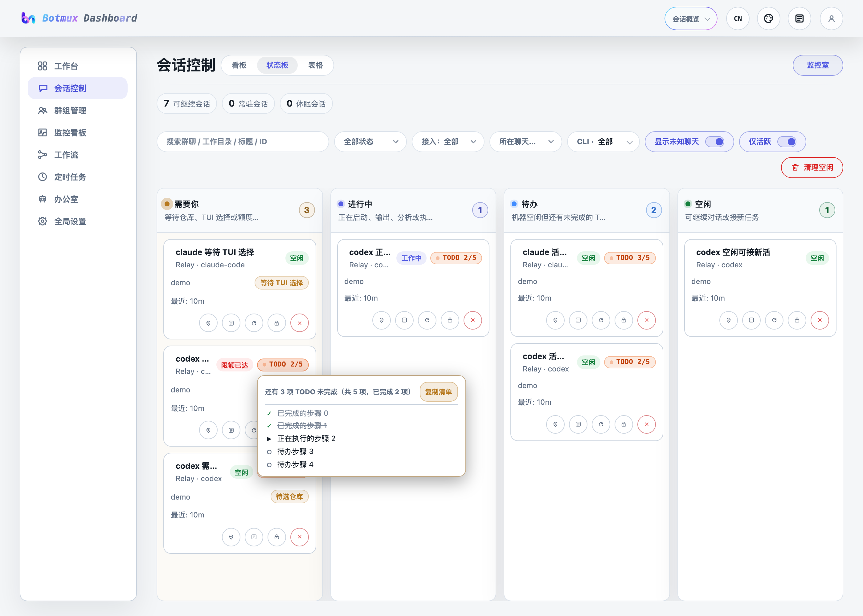Click the 0 常驻会话 chip
This screenshot has width=863, height=616.
point(248,103)
